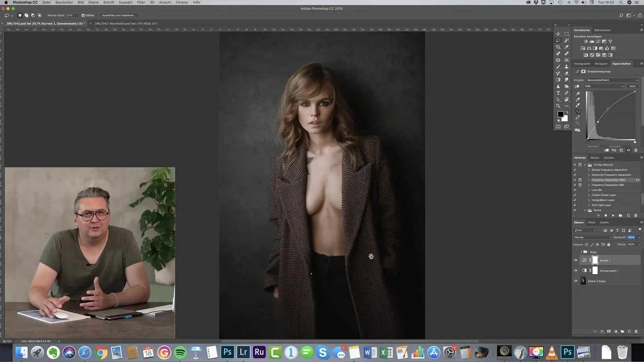The height and width of the screenshot is (362, 644).
Task: Open the RGB channel dropdown
Action: [604, 86]
